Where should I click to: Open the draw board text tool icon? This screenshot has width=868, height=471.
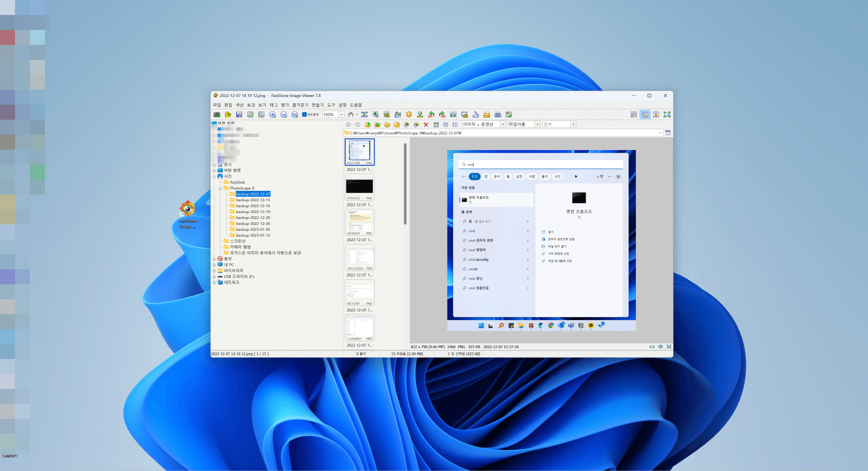(398, 115)
